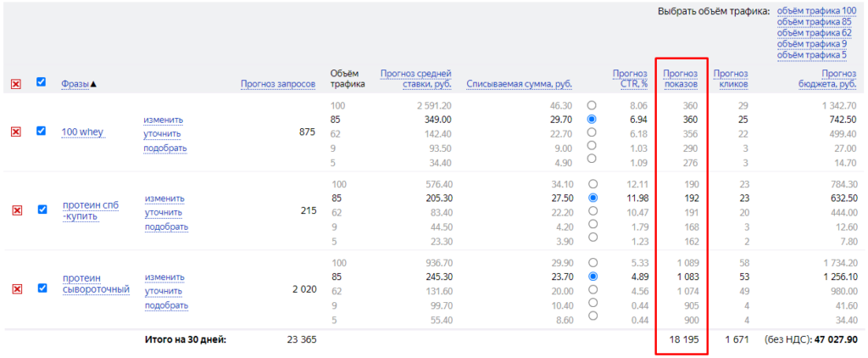Viewport: 868px width, 358px height.
Task: Sort by 'Прогноз показов' column header
Action: (681, 78)
